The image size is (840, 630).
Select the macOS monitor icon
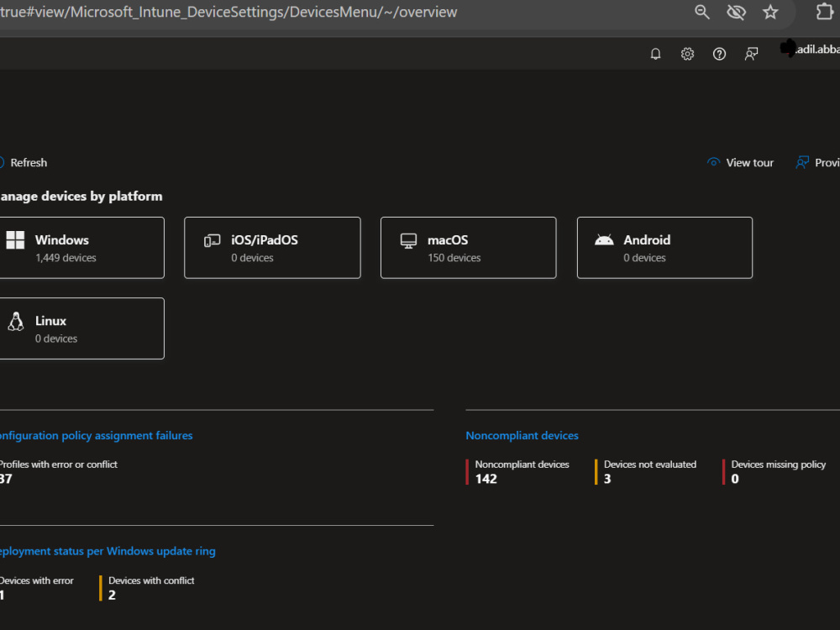click(408, 239)
